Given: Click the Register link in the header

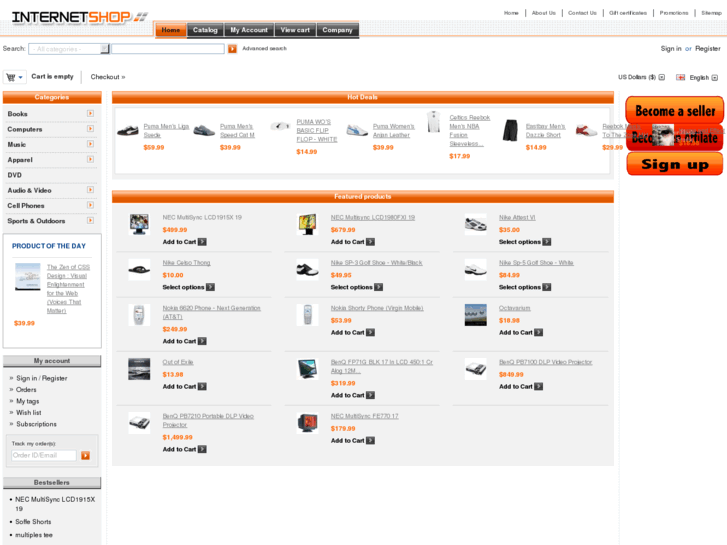Looking at the screenshot, I should pos(708,49).
